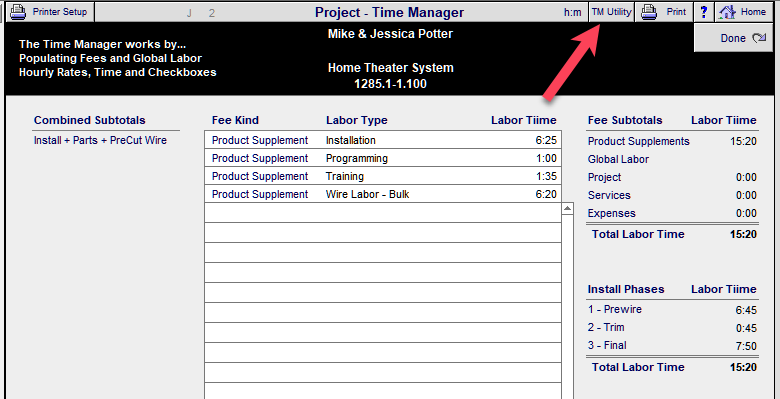Click Install + Parts + PreCut Wire subtotal
The image size is (780, 399).
(x=100, y=140)
